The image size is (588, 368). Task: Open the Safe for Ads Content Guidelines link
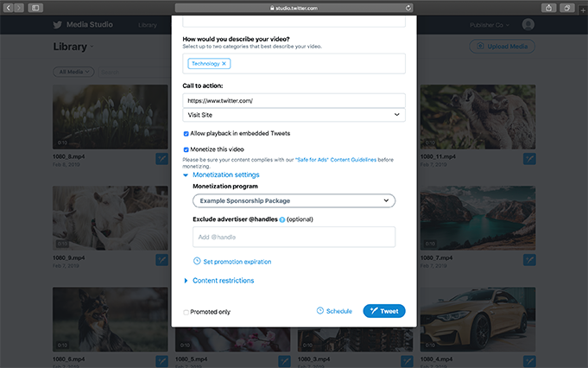(338, 159)
